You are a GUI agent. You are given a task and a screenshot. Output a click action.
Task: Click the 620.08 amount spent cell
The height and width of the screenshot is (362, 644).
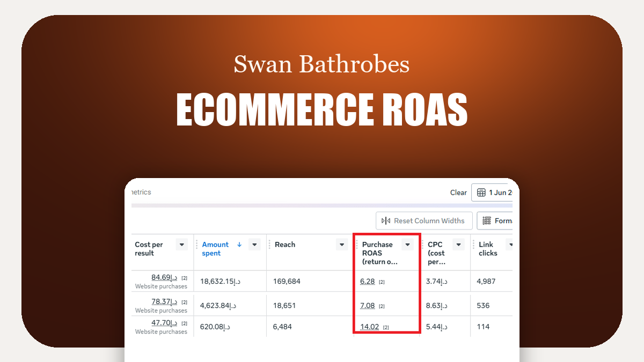pyautogui.click(x=215, y=327)
